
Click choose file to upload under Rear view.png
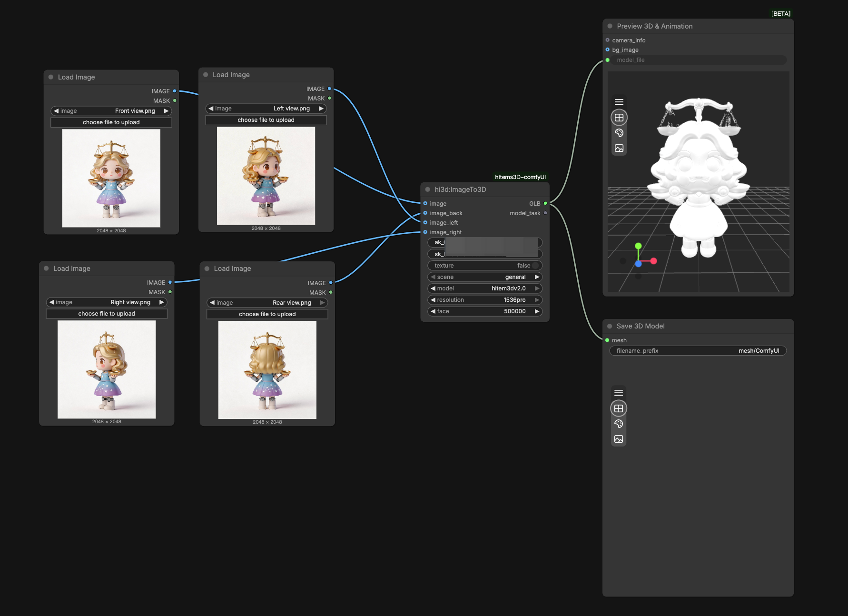(x=267, y=314)
